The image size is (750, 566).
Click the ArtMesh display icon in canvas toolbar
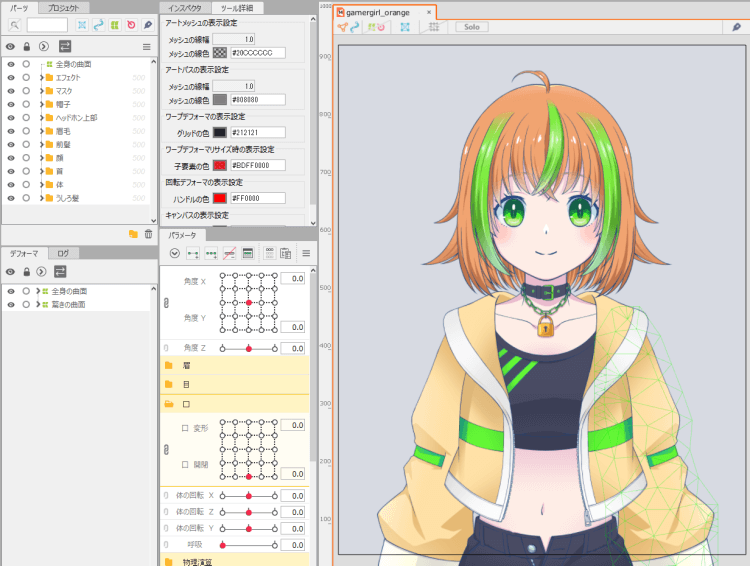point(342,27)
